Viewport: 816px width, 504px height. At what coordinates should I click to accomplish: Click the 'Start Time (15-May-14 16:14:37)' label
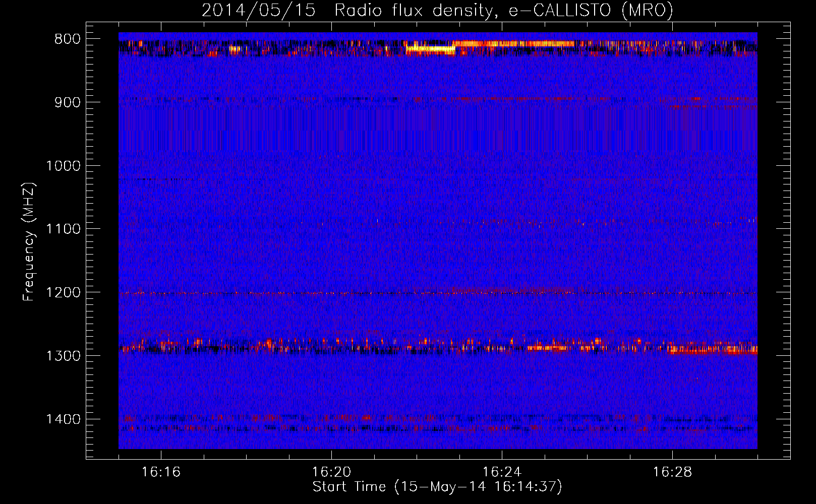(437, 487)
